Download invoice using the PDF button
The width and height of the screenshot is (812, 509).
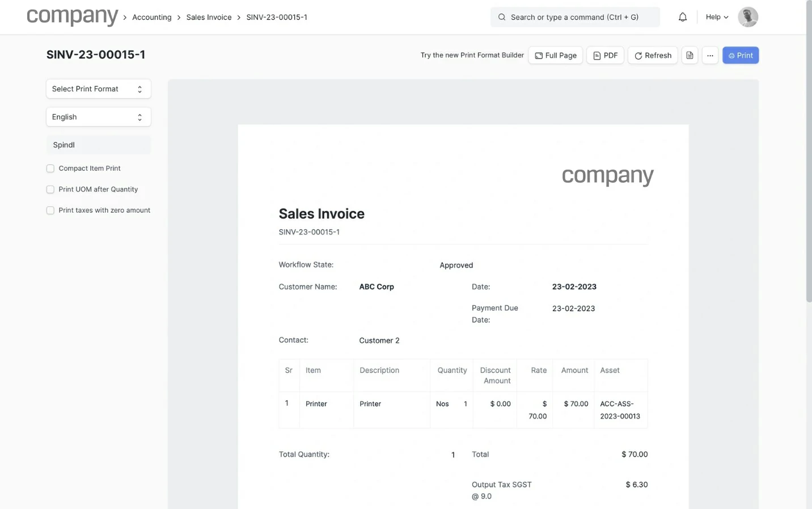tap(605, 56)
